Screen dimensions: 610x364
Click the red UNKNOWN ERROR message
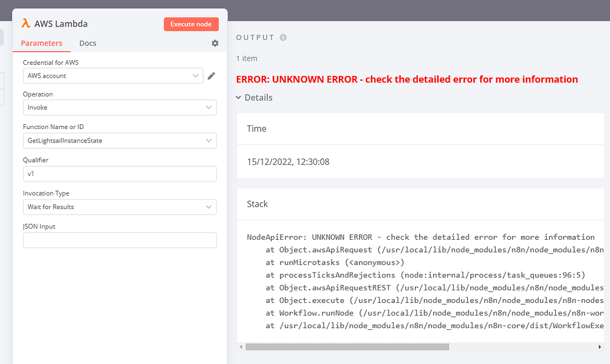407,80
